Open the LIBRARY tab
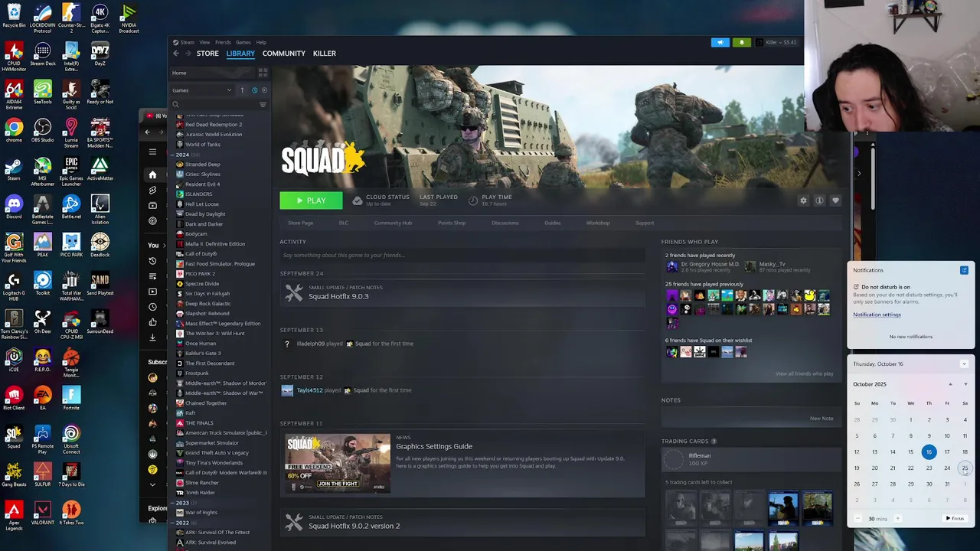The width and height of the screenshot is (980, 551). pos(240,54)
